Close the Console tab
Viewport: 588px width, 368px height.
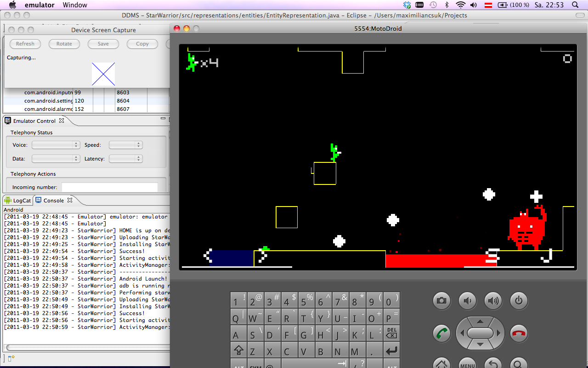point(70,201)
